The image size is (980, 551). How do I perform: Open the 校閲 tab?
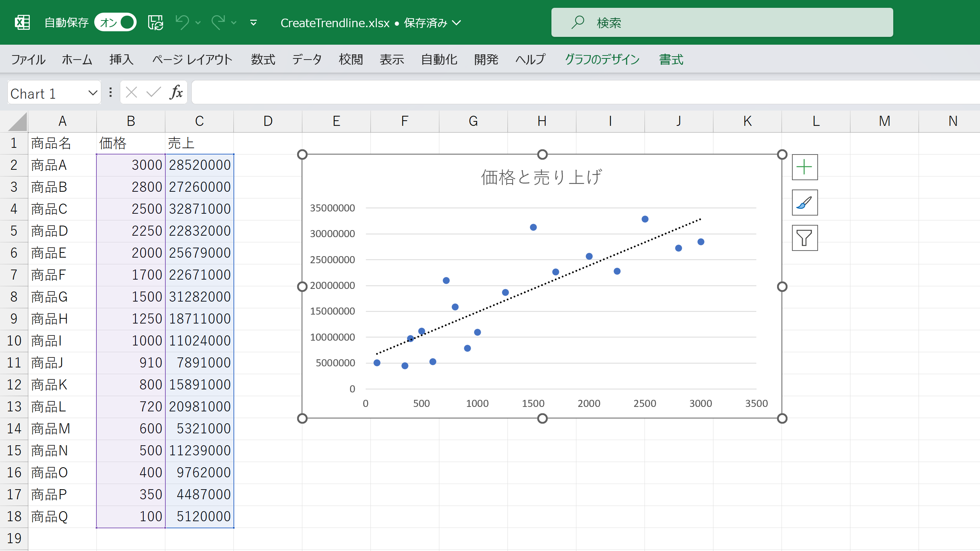click(351, 59)
